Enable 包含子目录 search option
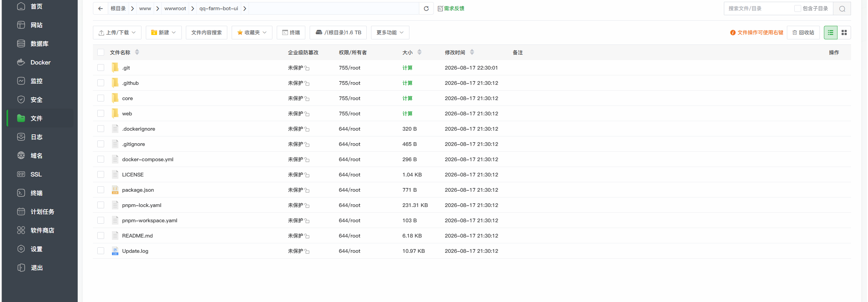This screenshot has height=302, width=868. tap(798, 8)
